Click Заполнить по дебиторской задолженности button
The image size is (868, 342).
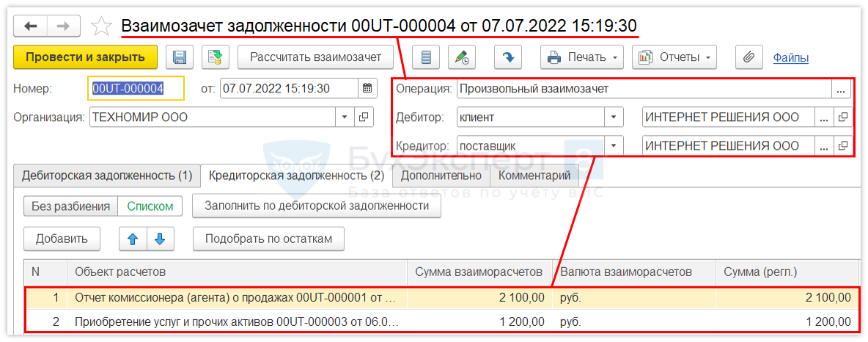tap(317, 206)
